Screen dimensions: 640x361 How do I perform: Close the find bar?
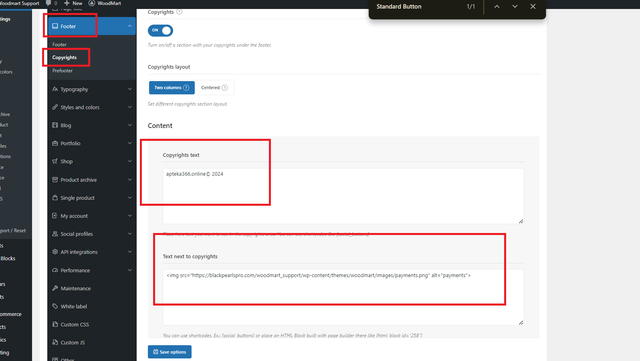(533, 7)
